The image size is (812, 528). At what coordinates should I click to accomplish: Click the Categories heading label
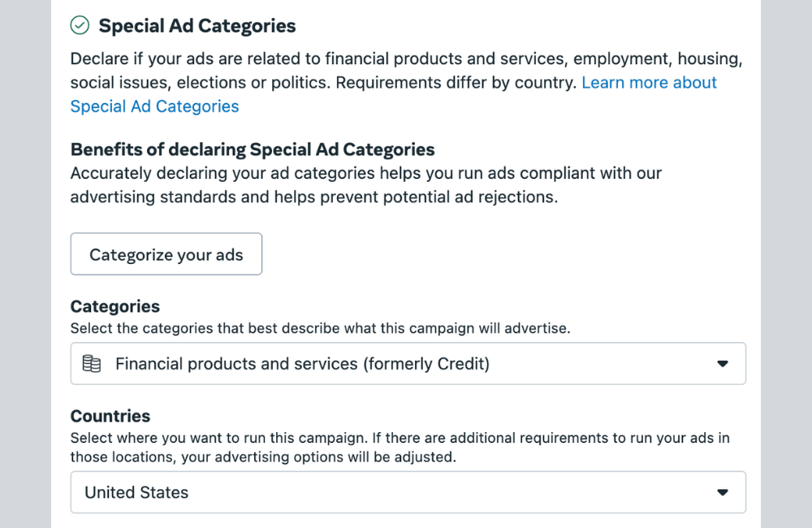pos(114,306)
